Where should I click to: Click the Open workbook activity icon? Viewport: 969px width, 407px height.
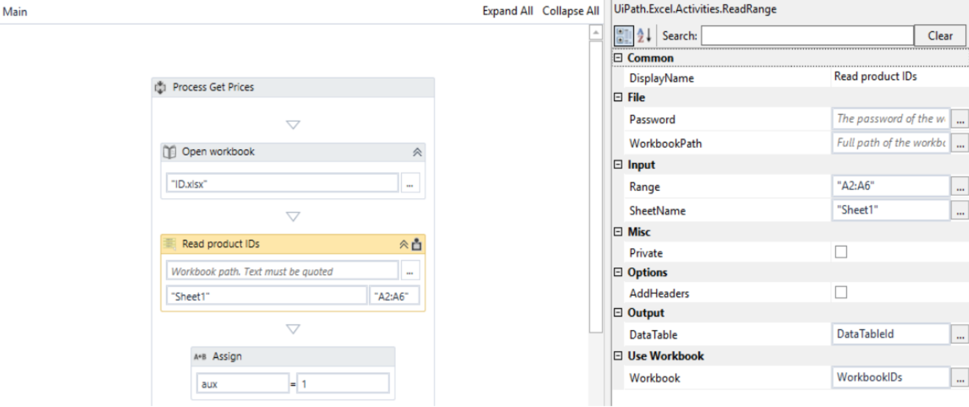[x=170, y=152]
